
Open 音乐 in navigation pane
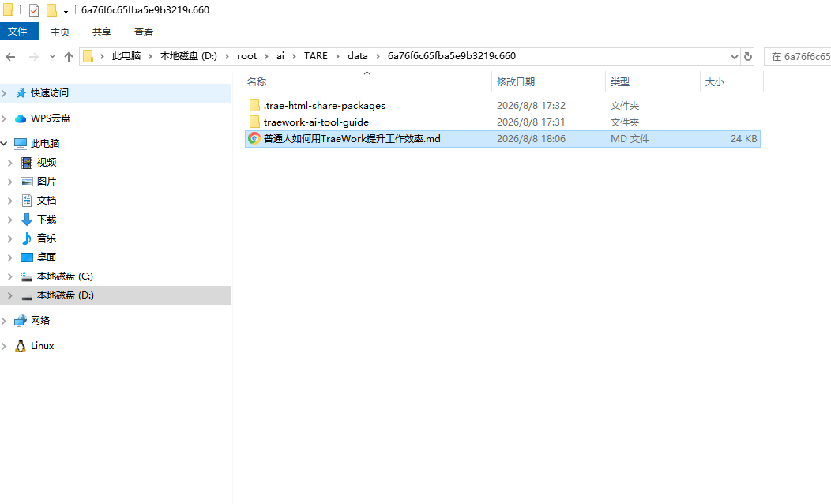tap(47, 239)
